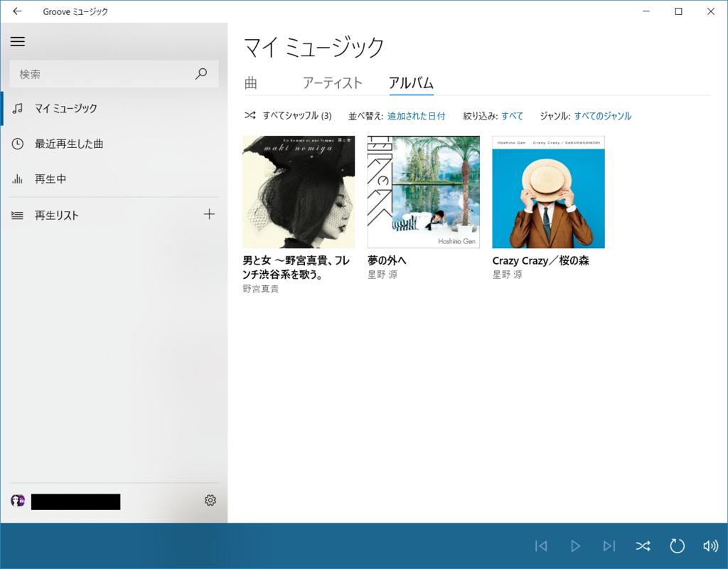Open settings with the gear icon
The height and width of the screenshot is (569, 728).
[210, 500]
